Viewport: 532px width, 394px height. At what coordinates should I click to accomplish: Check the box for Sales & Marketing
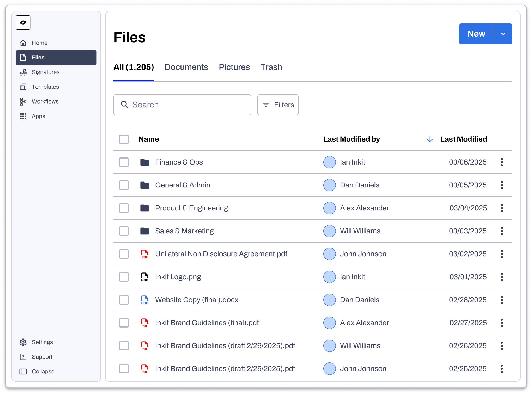click(124, 231)
